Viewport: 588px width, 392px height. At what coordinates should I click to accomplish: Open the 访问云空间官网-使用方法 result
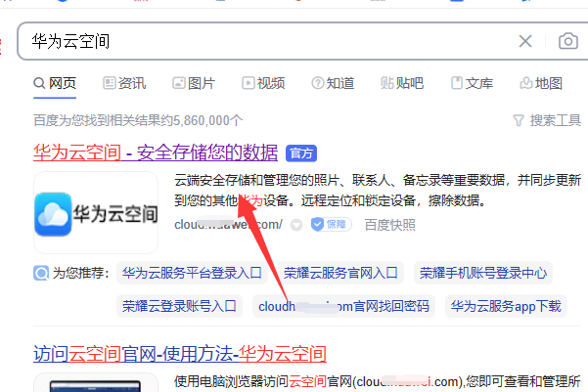180,354
